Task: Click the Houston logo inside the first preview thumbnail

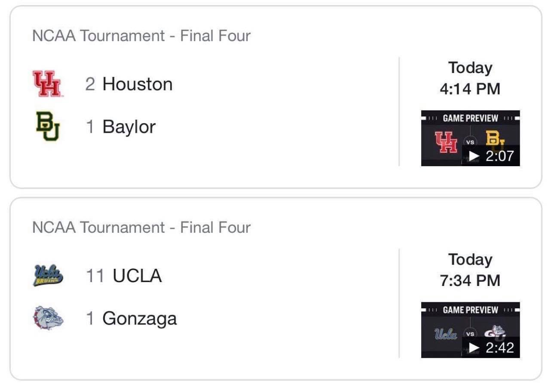Action: coord(447,142)
